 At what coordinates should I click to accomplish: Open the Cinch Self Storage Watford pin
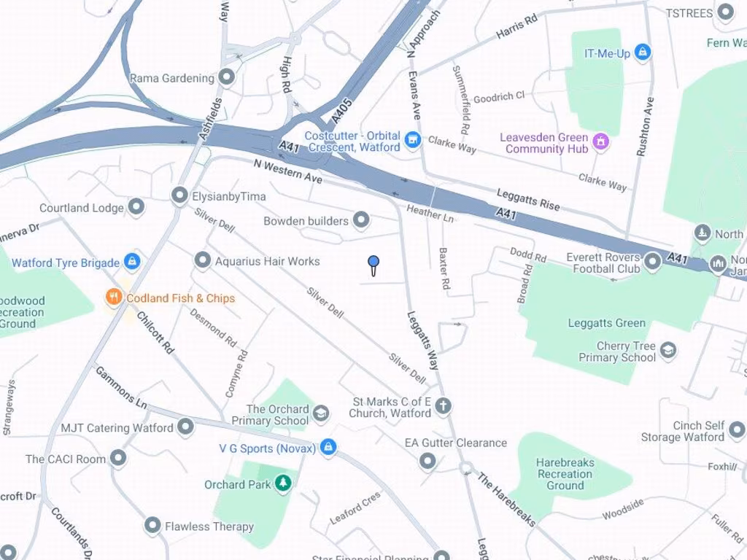[x=737, y=430]
